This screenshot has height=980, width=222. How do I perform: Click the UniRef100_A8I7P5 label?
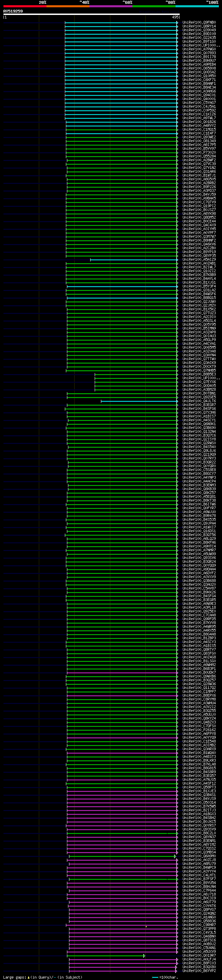(199, 145)
